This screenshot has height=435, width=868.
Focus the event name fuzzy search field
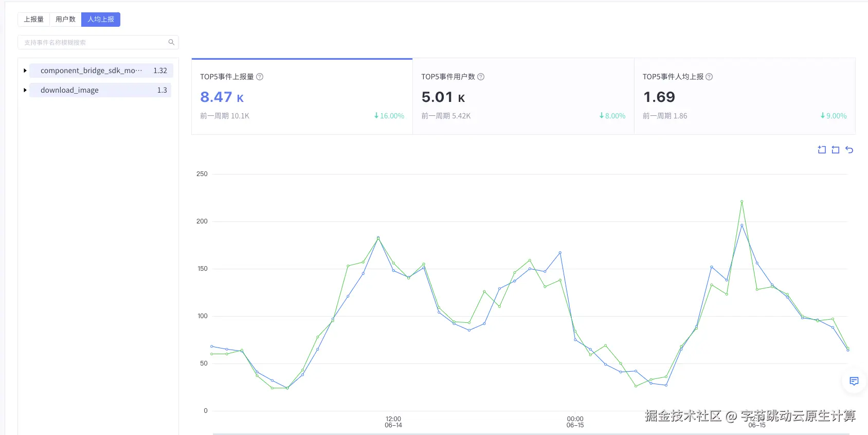tap(93, 42)
